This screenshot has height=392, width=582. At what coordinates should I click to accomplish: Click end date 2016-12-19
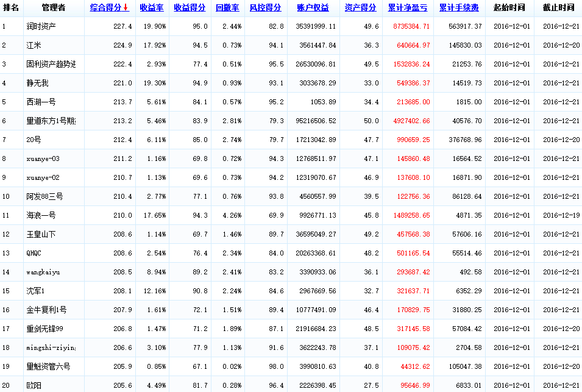pos(561,215)
